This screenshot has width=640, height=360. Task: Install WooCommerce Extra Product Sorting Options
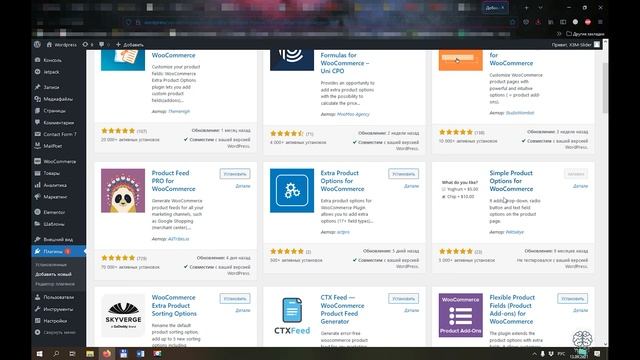[x=235, y=299]
